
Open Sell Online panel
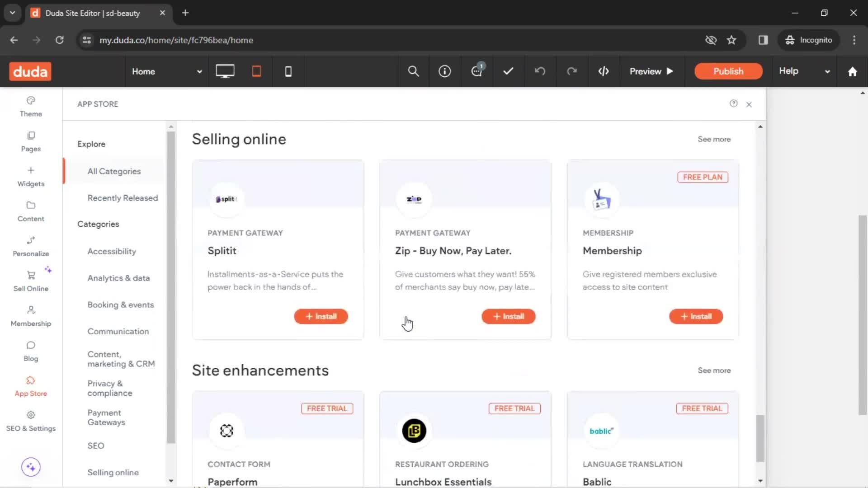tap(31, 282)
